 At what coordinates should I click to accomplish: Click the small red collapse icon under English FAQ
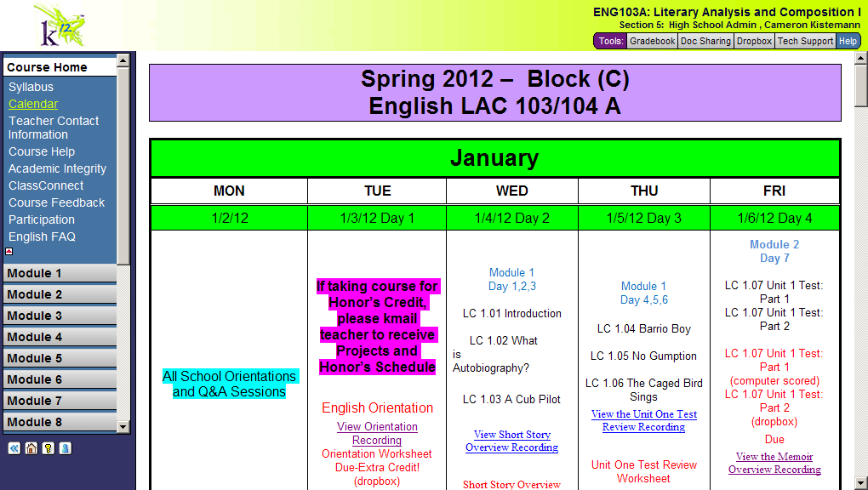pos(9,251)
